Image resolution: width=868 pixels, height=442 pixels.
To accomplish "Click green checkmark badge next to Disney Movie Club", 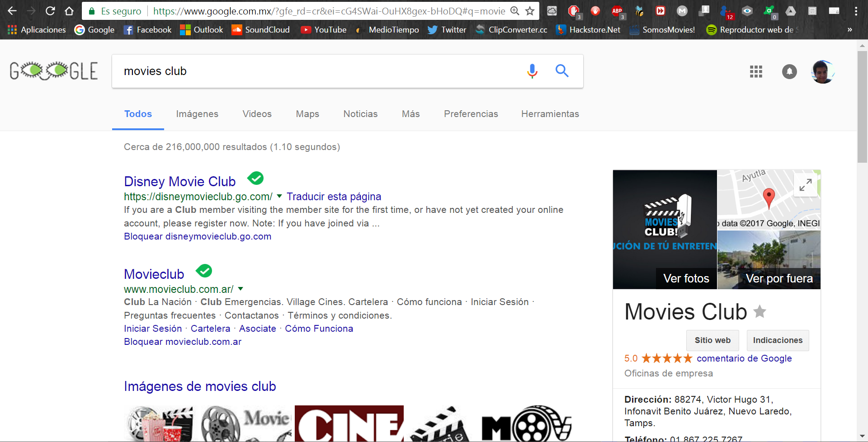I will 255,179.
